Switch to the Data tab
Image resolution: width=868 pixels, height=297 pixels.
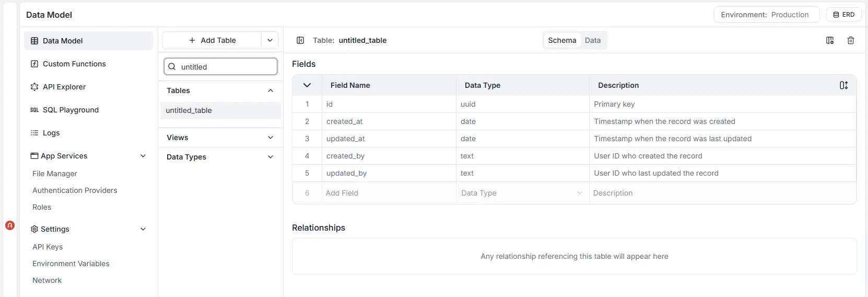pyautogui.click(x=592, y=40)
